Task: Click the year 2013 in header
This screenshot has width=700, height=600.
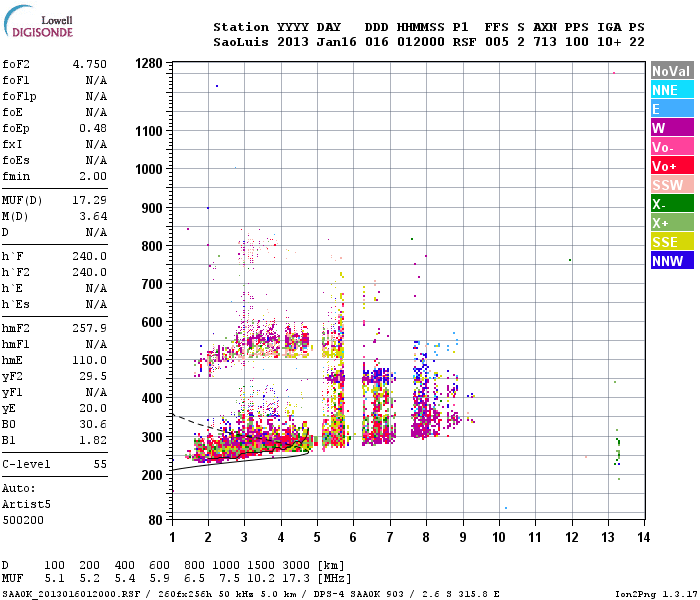Action: pyautogui.click(x=293, y=42)
